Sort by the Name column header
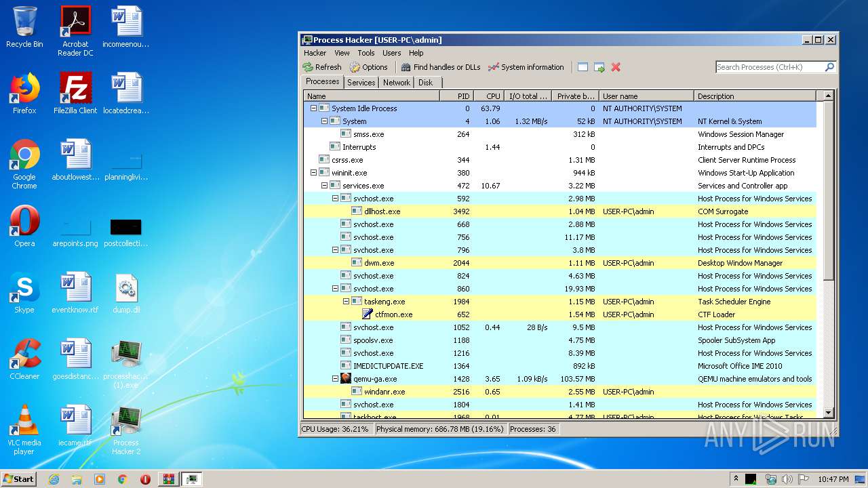Image resolution: width=868 pixels, height=488 pixels. point(371,96)
